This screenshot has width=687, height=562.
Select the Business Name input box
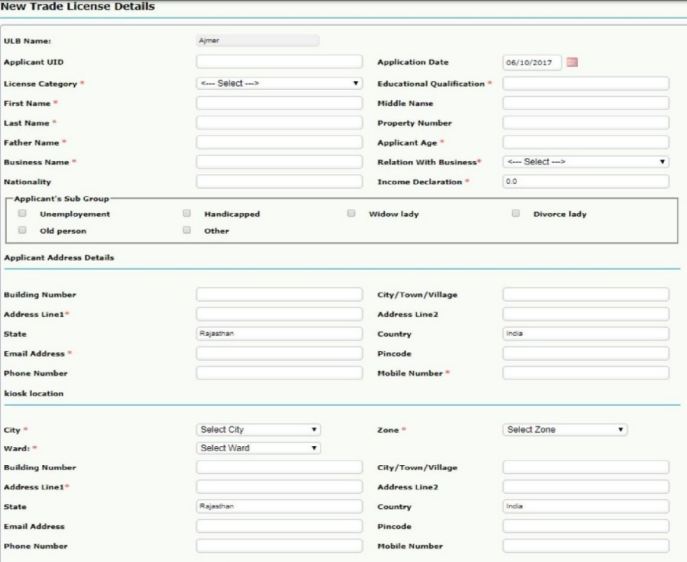coord(279,161)
